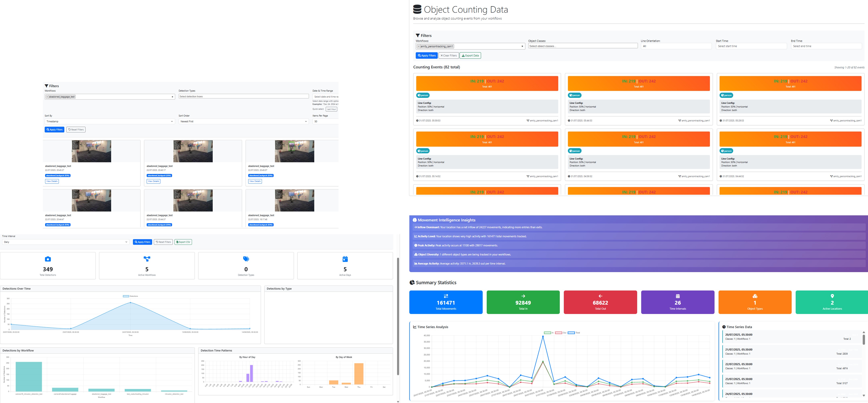Click the person class badge on first counting event
The height and width of the screenshot is (403, 868).
click(423, 95)
